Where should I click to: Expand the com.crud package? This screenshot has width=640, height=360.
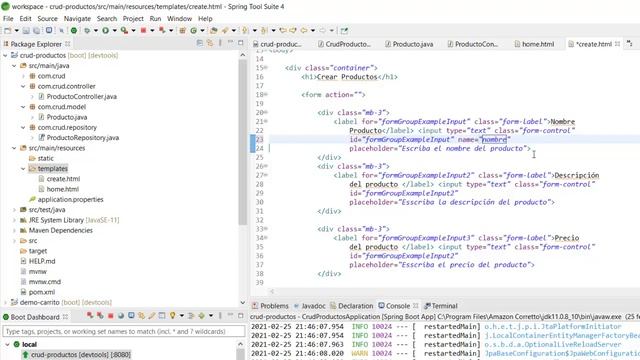pos(23,76)
